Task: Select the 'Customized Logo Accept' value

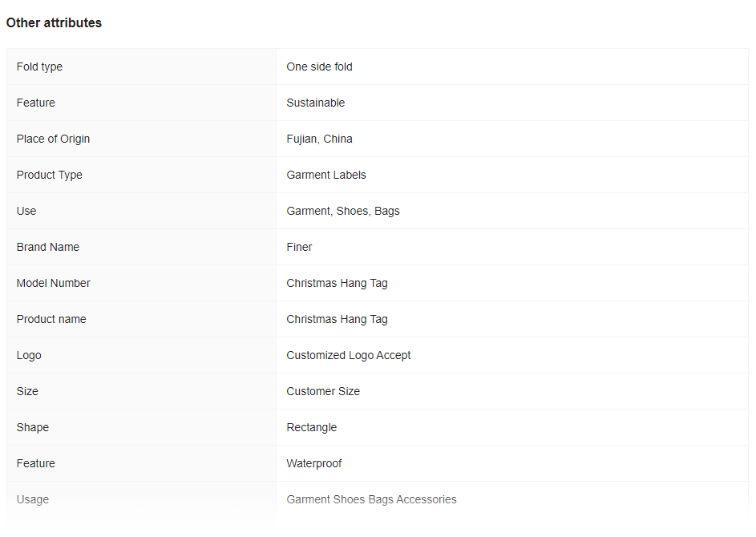Action: point(348,355)
